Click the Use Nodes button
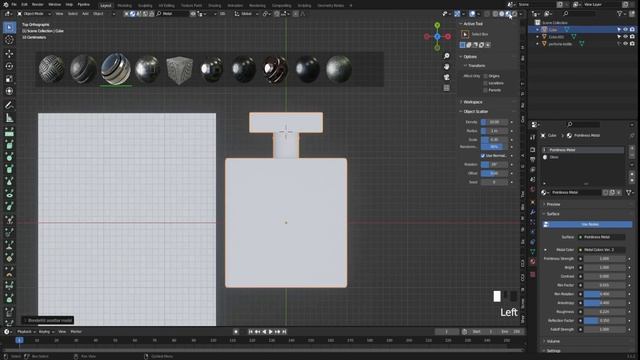This screenshot has height=360, width=640. tap(587, 224)
